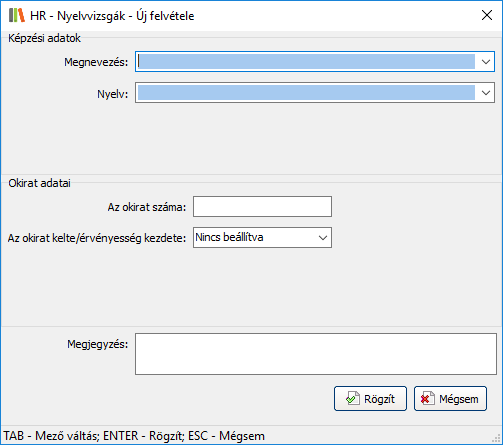This screenshot has height=445, width=503.
Task: Click the resize grip in the dialog corner
Action: point(497,439)
